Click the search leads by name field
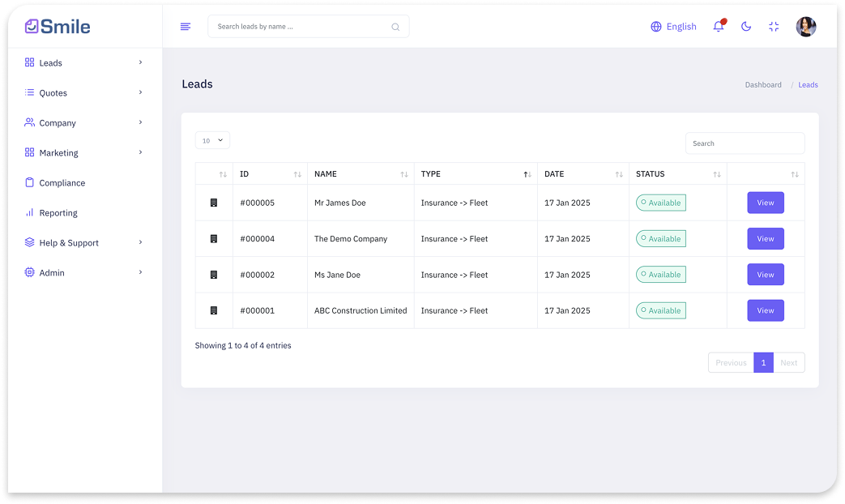845x504 pixels. 301,27
